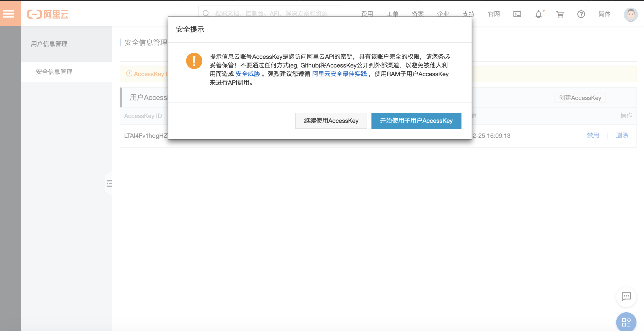Open the help question mark icon
The image size is (644, 331).
(x=581, y=14)
